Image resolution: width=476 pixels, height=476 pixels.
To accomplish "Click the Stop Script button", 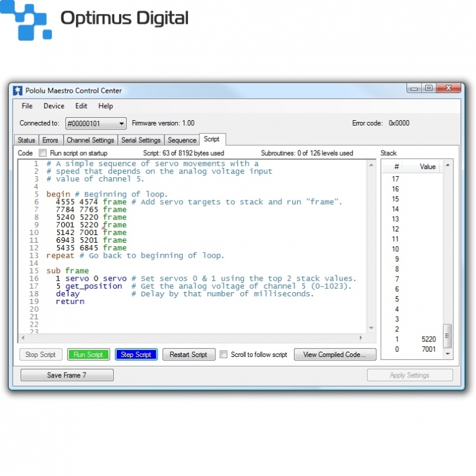I will click(x=40, y=355).
